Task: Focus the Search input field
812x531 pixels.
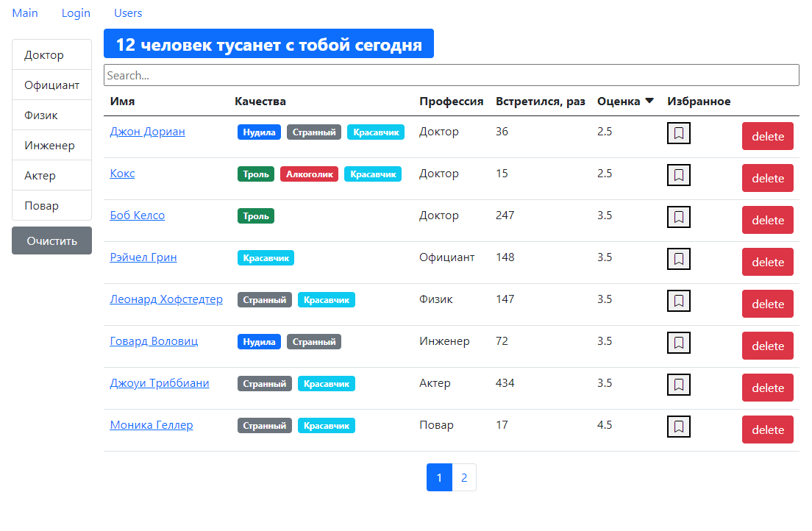Action: [451, 75]
